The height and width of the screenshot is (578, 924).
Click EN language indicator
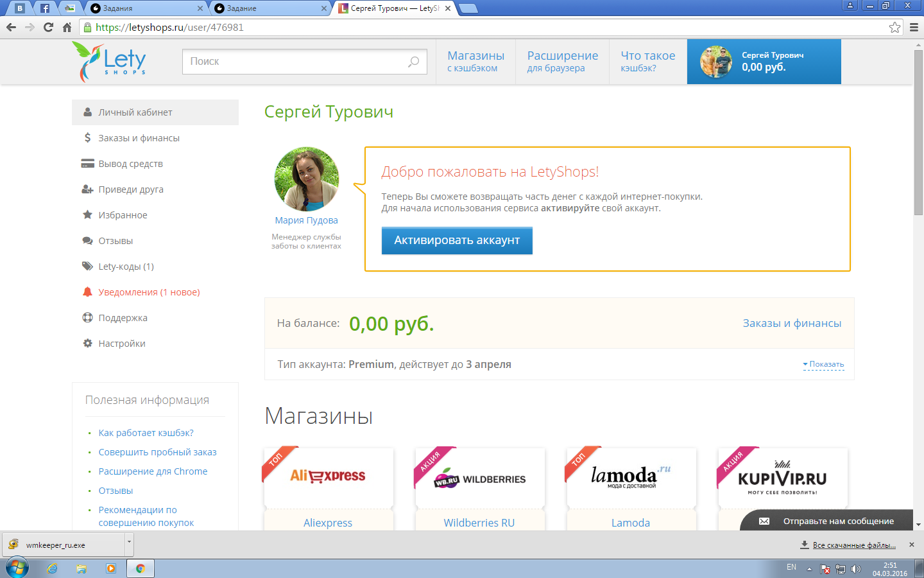click(x=791, y=567)
